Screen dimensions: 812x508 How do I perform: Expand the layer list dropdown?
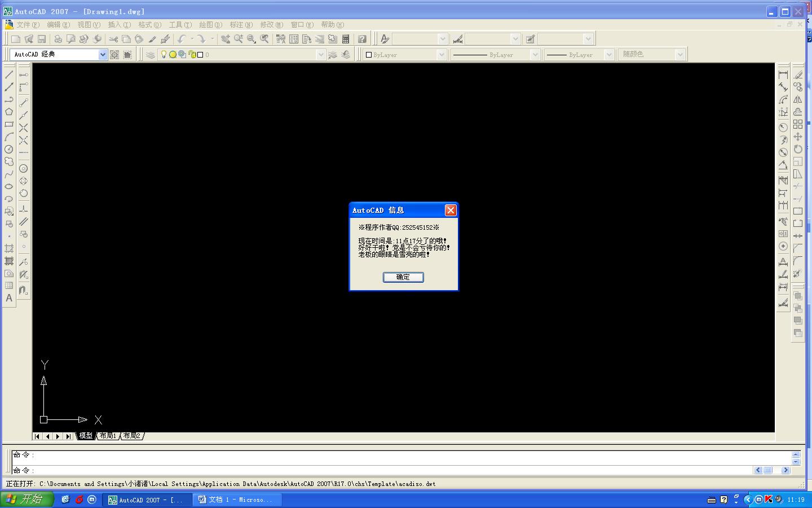pos(321,55)
